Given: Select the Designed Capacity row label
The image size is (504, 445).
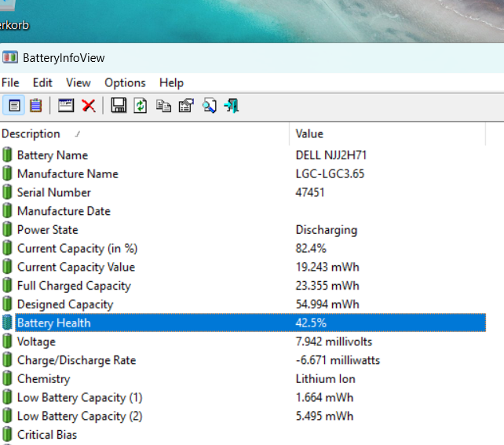Looking at the screenshot, I should point(65,305).
